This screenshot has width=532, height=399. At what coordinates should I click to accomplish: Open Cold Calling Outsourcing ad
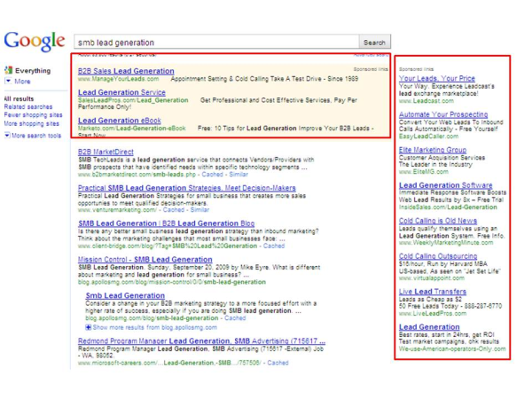click(438, 256)
